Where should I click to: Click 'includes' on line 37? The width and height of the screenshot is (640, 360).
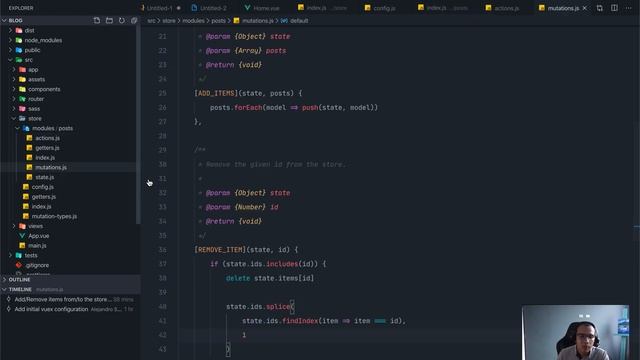[282, 264]
